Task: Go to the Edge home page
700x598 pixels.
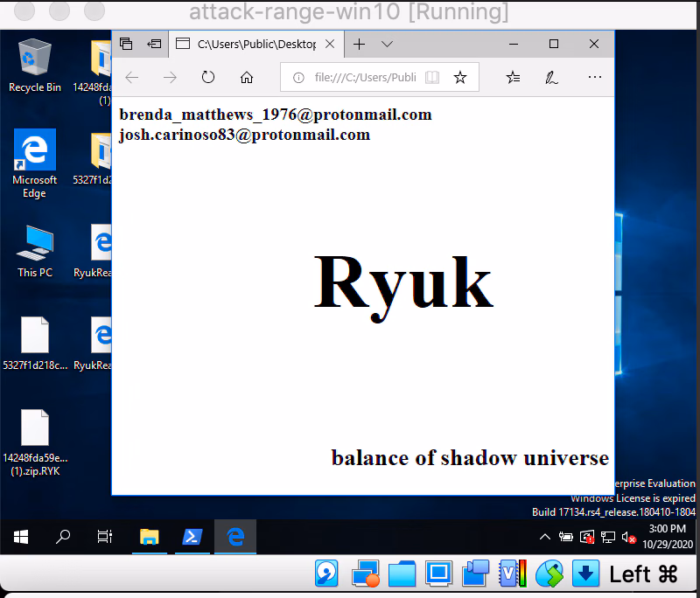Action: (x=247, y=78)
